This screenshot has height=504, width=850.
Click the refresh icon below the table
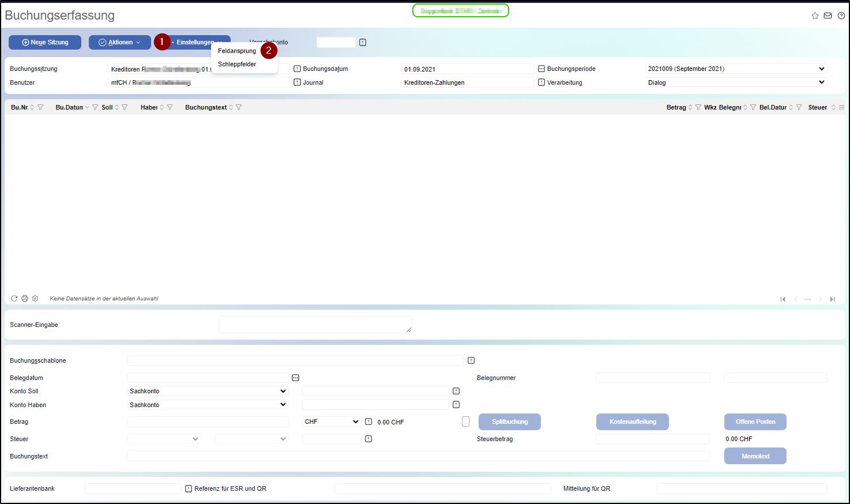coord(14,299)
